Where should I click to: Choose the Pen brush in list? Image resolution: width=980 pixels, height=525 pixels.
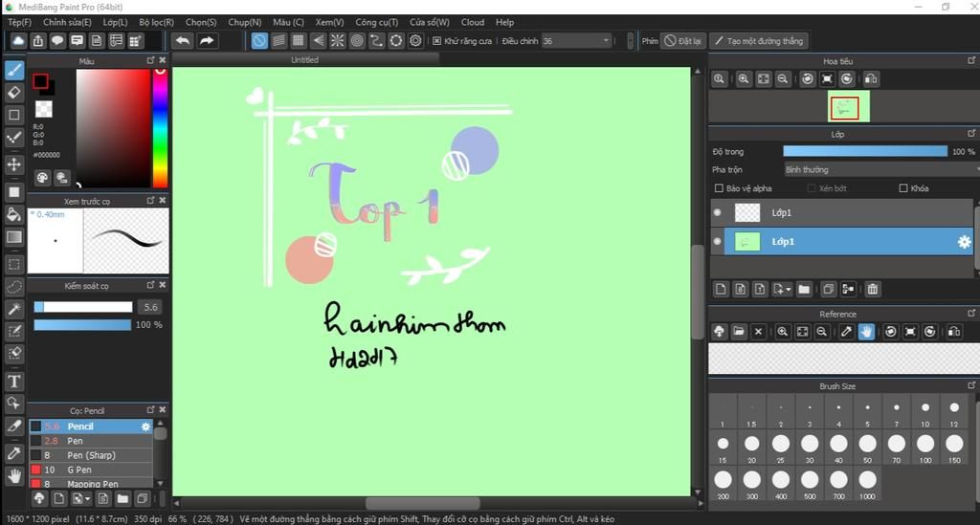pos(91,441)
